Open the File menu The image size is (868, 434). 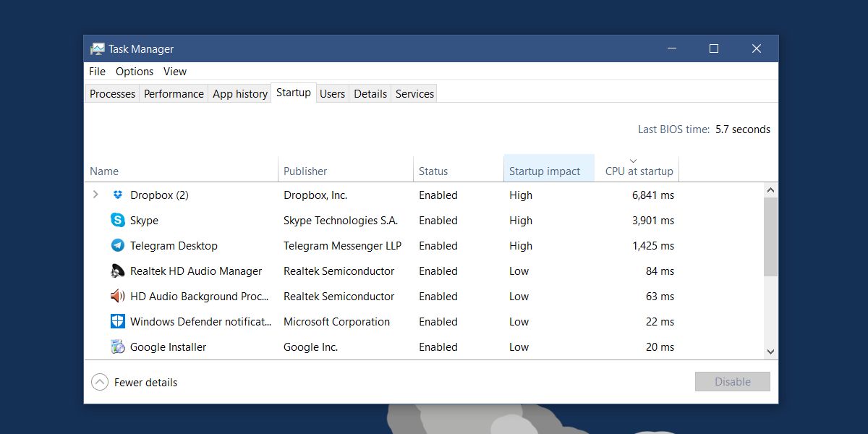(x=97, y=72)
